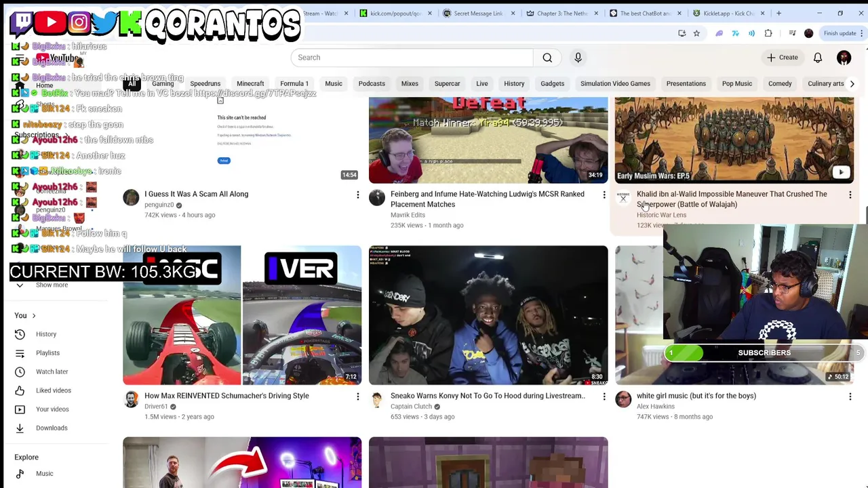The image size is (868, 488).
Task: Select the Comedy category chip
Action: pyautogui.click(x=780, y=84)
